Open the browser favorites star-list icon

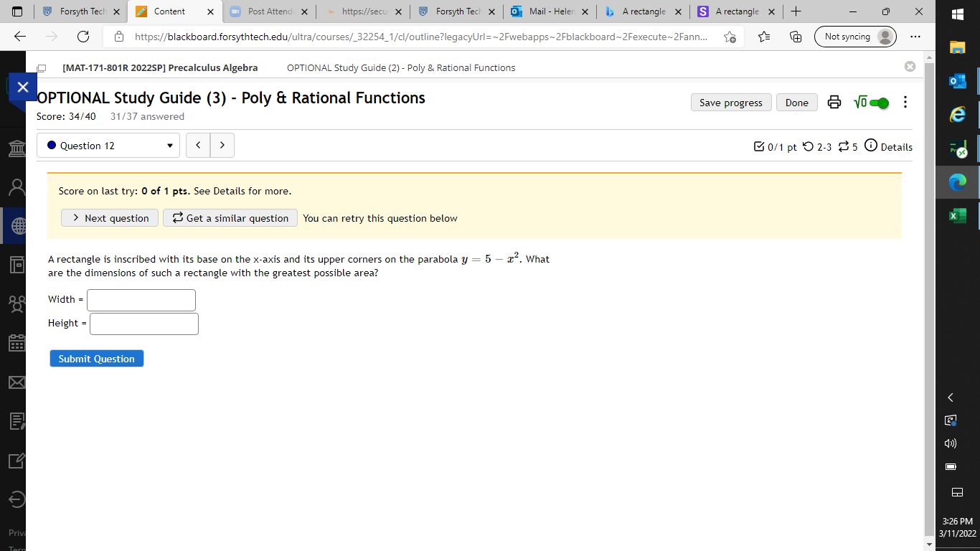[764, 37]
